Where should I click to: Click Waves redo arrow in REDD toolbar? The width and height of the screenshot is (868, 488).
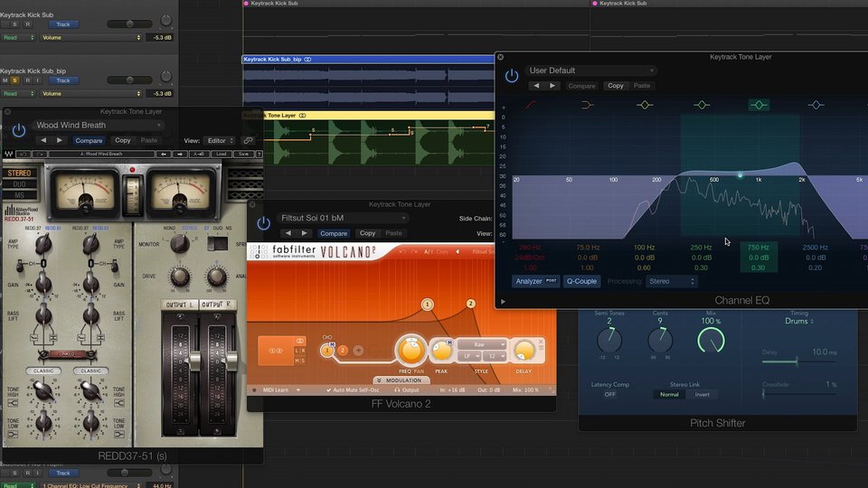[40, 154]
